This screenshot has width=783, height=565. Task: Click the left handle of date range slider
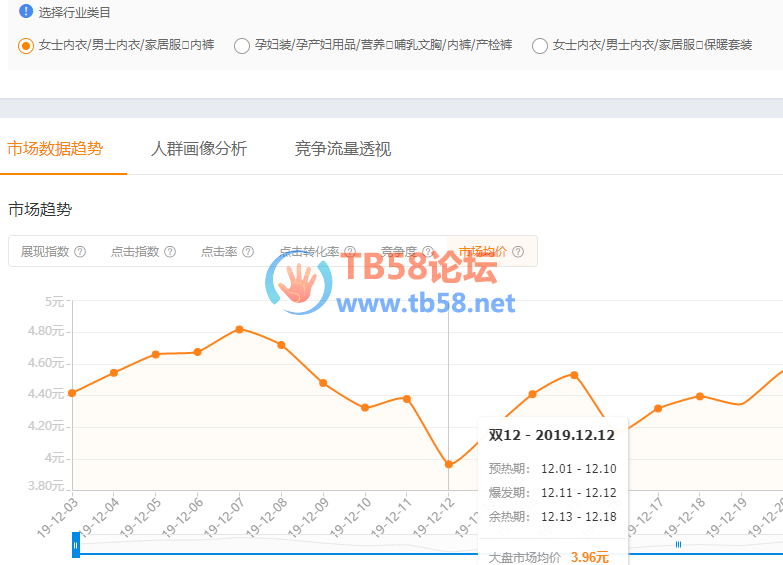(x=76, y=545)
